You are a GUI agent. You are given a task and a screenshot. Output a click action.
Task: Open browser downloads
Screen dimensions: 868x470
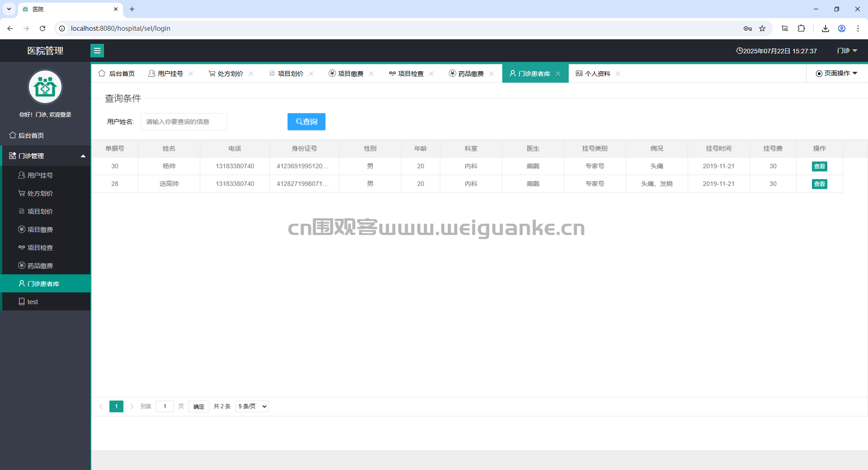[826, 28]
